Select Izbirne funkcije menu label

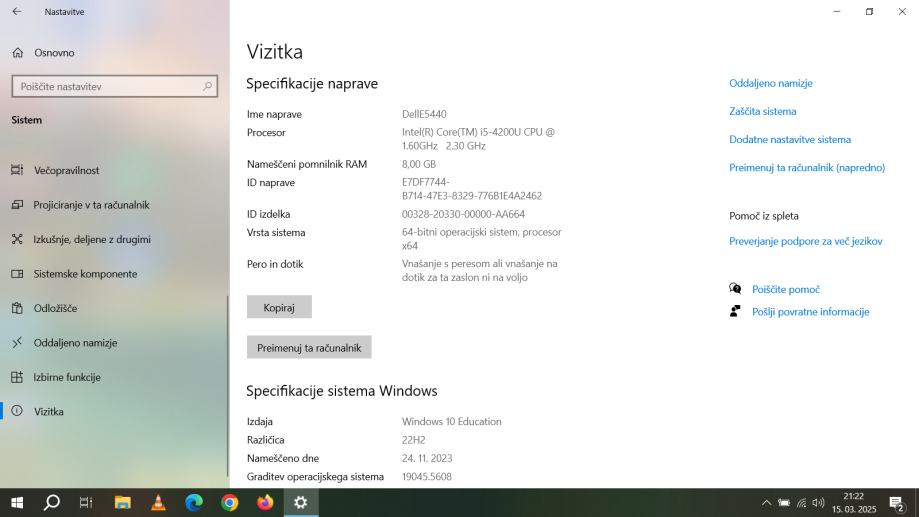click(67, 377)
